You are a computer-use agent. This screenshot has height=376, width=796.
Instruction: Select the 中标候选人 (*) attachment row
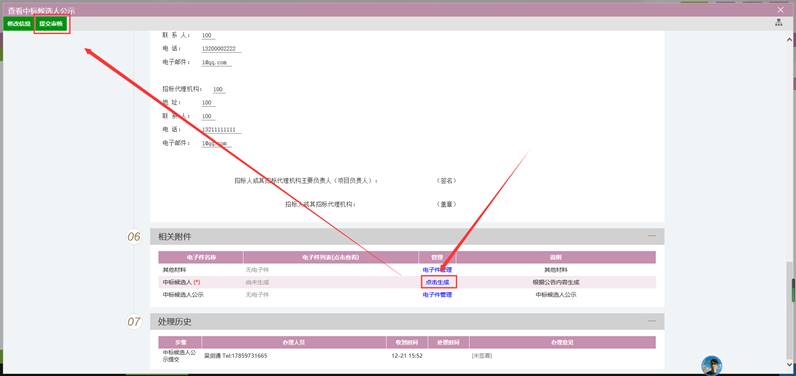(407, 282)
